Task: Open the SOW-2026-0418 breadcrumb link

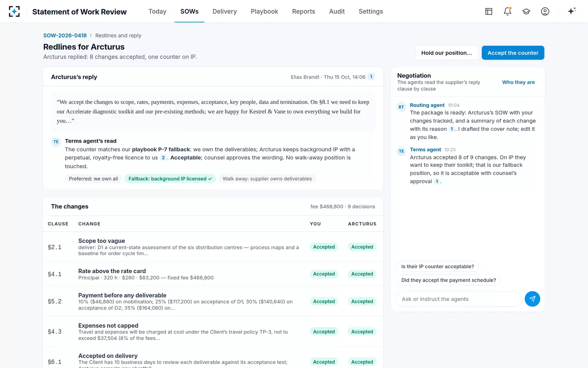Action: (x=65, y=36)
